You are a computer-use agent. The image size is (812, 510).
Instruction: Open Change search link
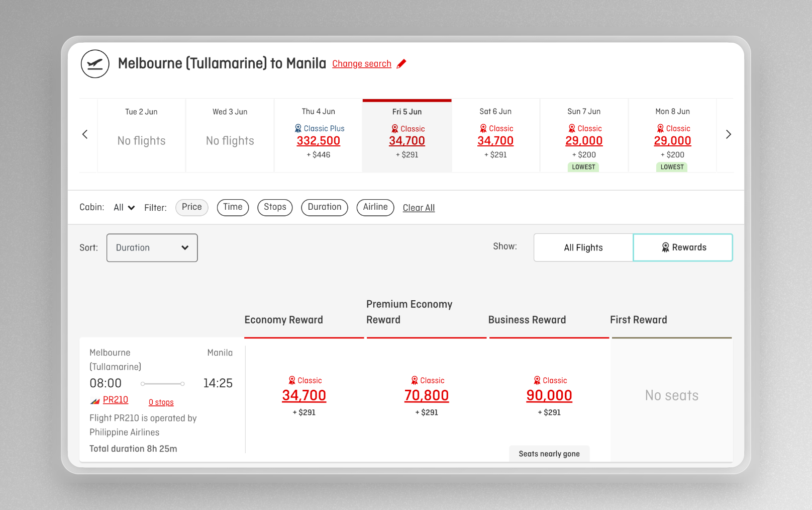[x=362, y=64]
